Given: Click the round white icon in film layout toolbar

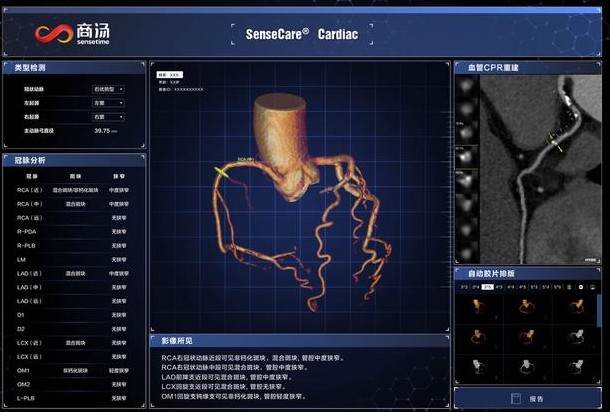Looking at the screenshot, I should [581, 287].
